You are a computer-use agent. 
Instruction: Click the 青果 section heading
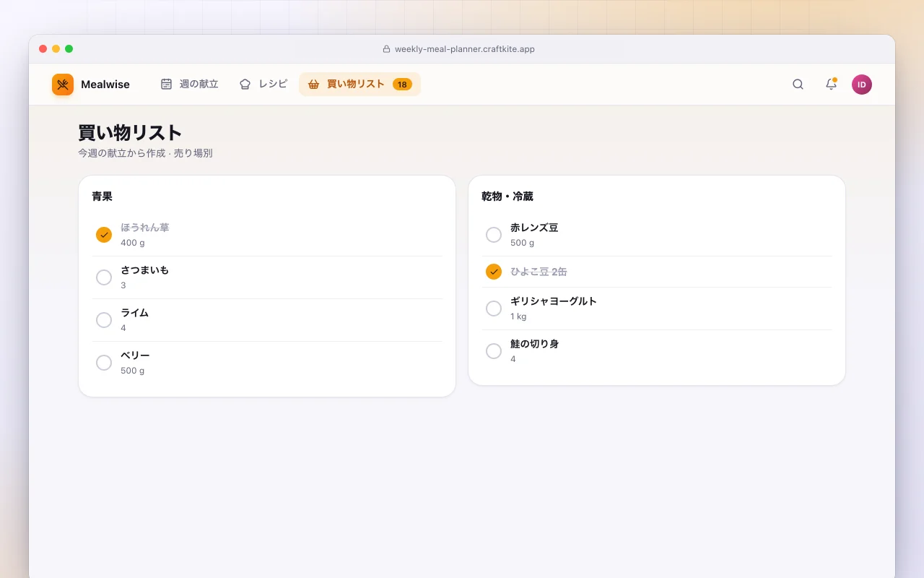click(x=102, y=197)
